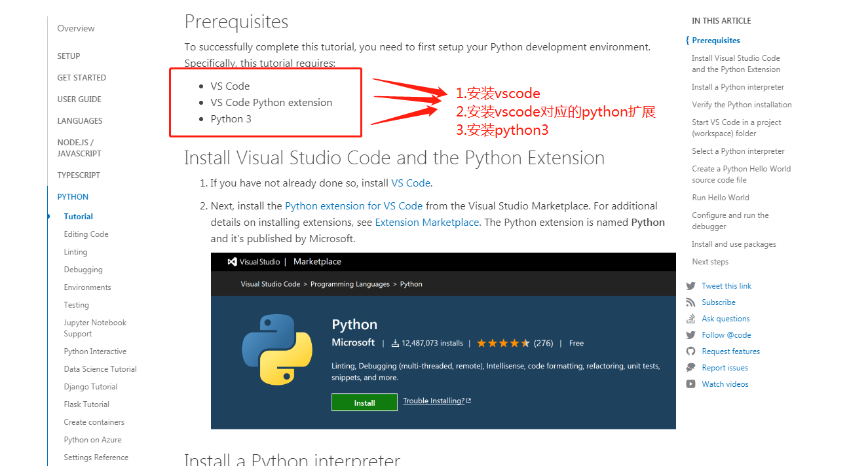
Task: Click Visual Studio Code breadcrumb
Action: (270, 284)
